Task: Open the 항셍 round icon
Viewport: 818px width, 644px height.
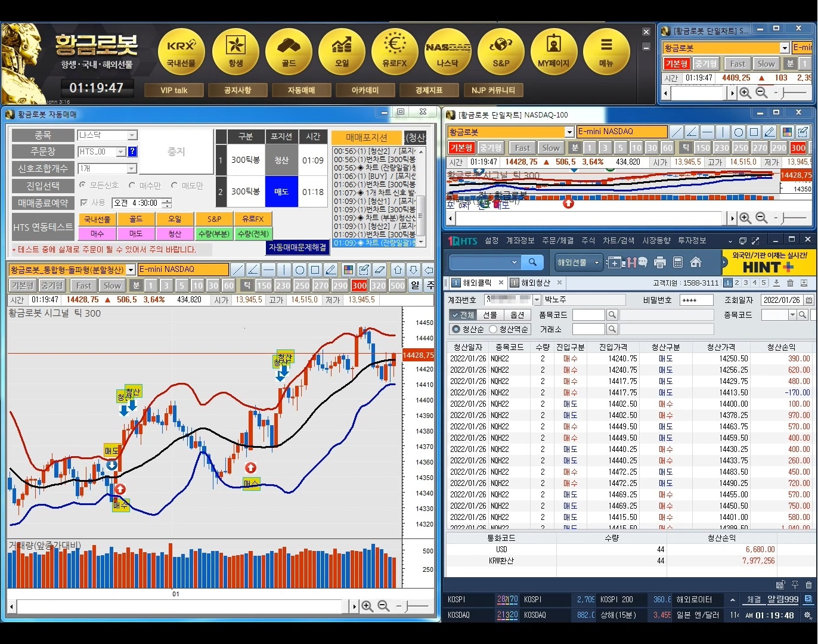Action: [x=236, y=52]
